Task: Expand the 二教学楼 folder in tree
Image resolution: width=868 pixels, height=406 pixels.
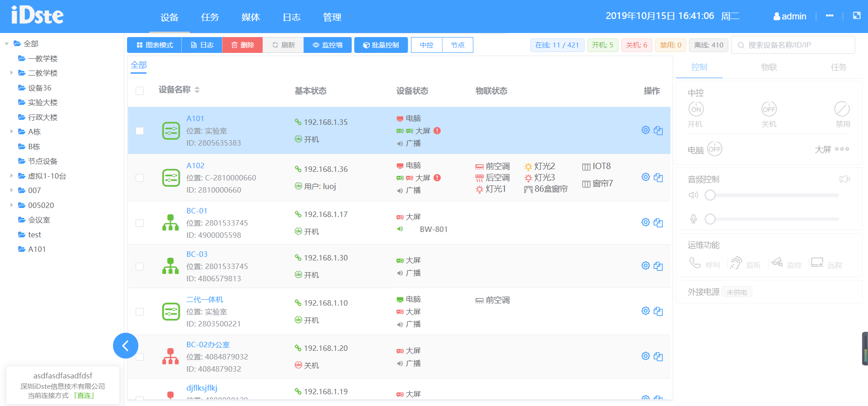Action: coord(11,73)
